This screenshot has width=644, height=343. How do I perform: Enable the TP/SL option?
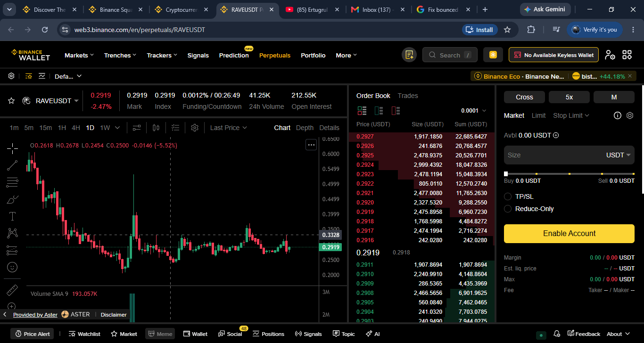pos(508,196)
